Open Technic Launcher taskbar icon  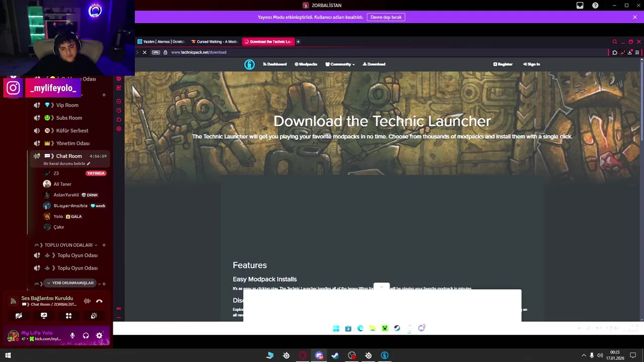[384, 355]
